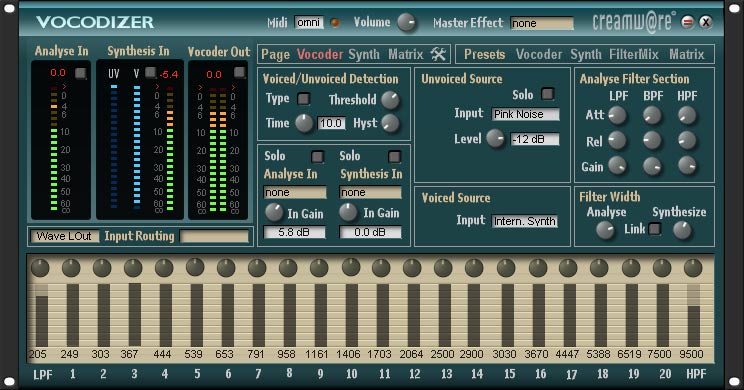Turn the LPF Rel knob
Image resolution: width=744 pixels, height=390 pixels.
click(x=617, y=140)
